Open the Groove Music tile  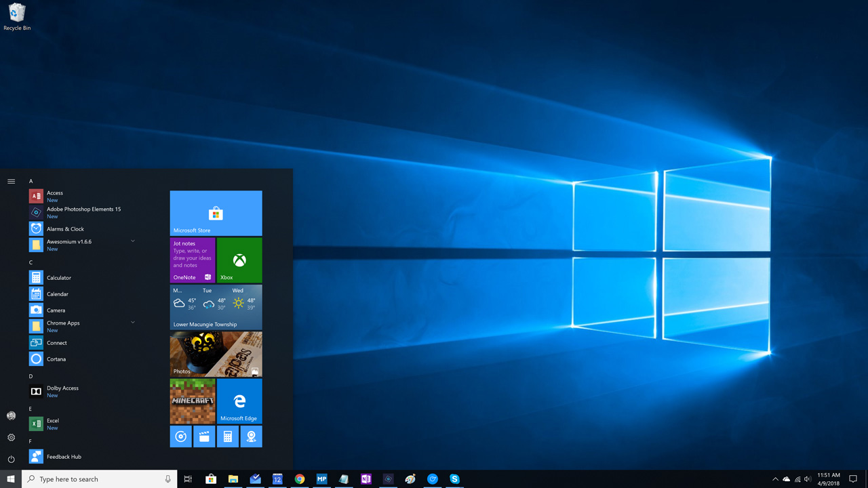click(x=180, y=436)
